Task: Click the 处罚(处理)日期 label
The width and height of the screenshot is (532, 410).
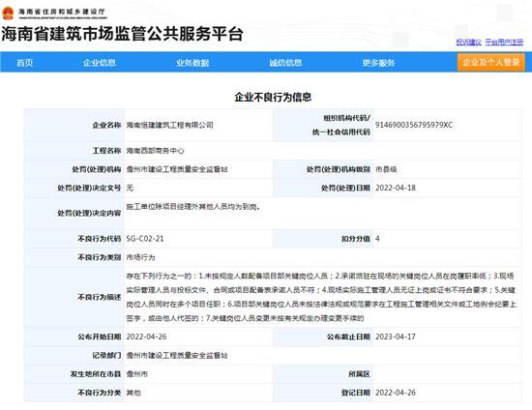Action: (345, 188)
